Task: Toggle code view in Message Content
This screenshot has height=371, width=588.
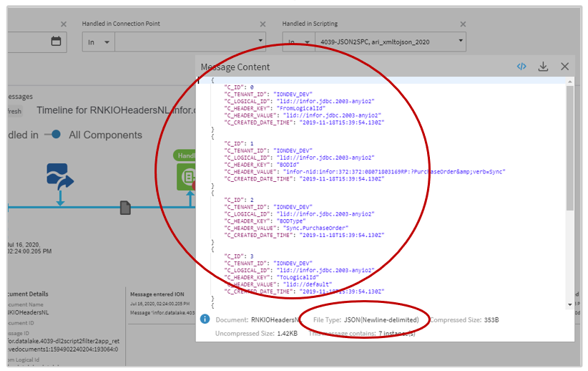Action: [521, 67]
